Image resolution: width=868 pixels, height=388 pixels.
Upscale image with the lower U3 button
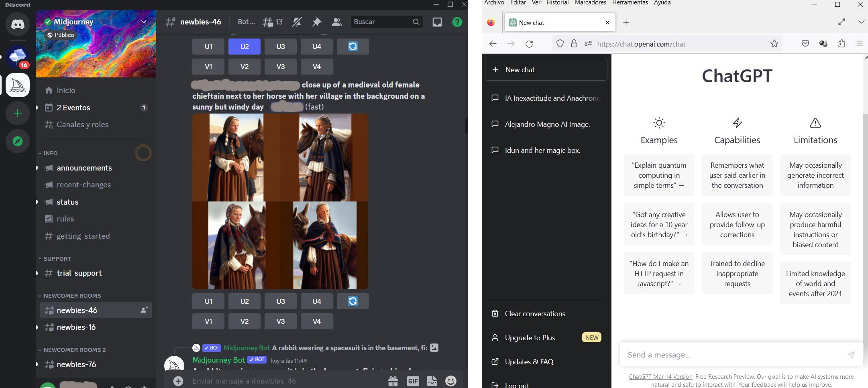(281, 301)
